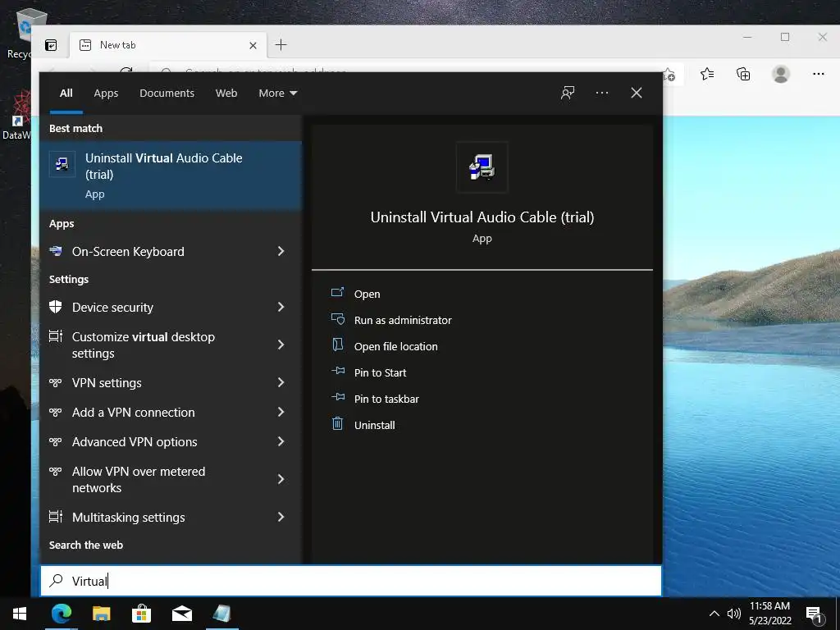Open the notification center icon
This screenshot has width=840, height=630.
(x=814, y=614)
